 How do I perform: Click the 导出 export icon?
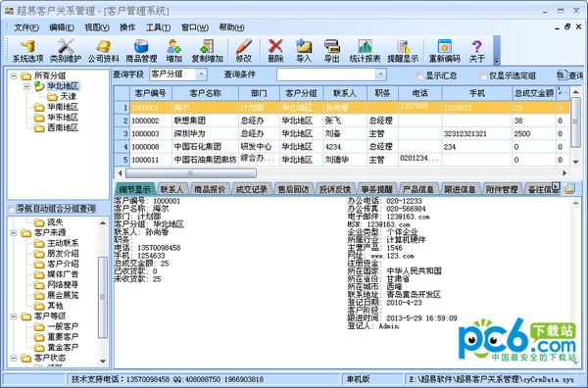coord(331,51)
